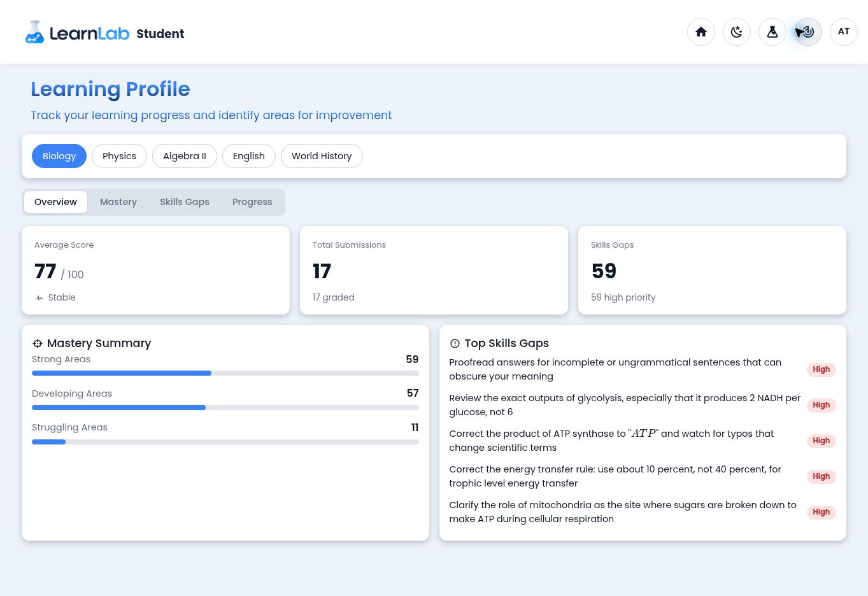Click the 'Review the exact outputs of glycolysis' text

click(625, 405)
